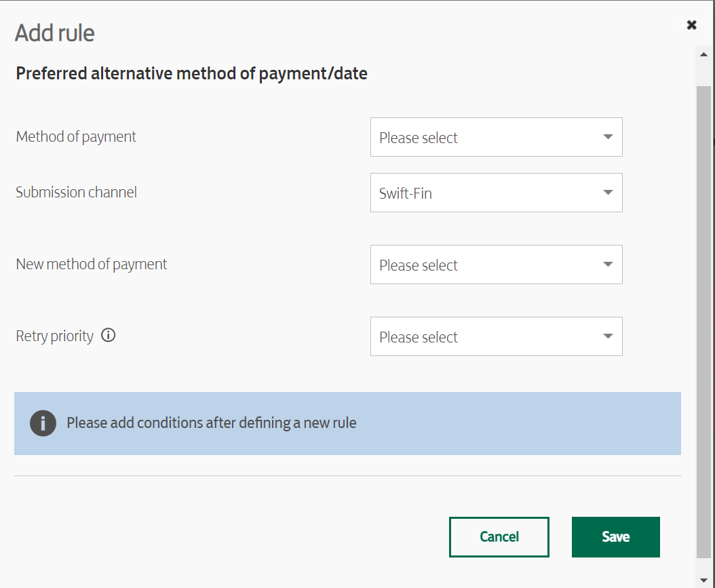Click the info icon in blue banner

43,423
